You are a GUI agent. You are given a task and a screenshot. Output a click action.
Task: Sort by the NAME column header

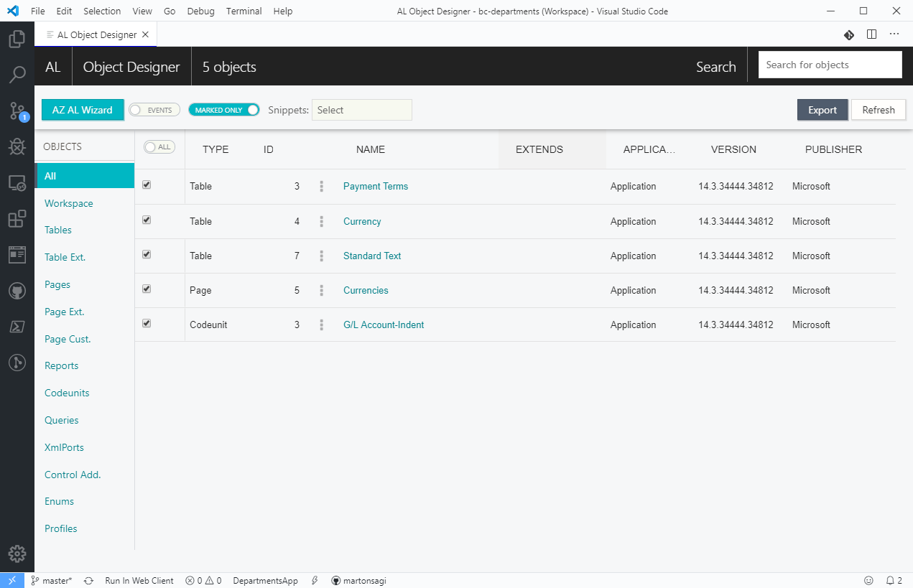click(x=371, y=150)
